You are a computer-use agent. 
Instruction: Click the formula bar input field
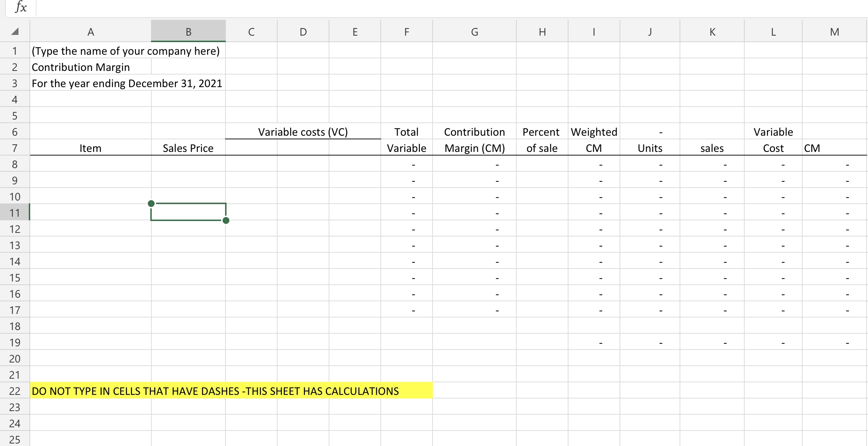coord(449,7)
